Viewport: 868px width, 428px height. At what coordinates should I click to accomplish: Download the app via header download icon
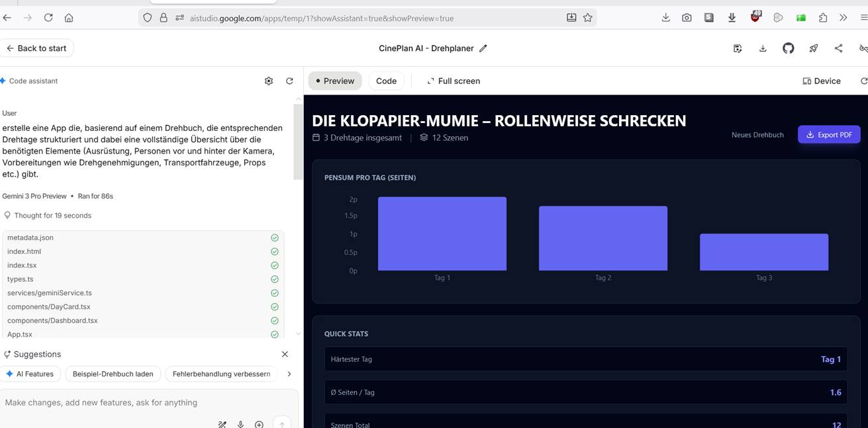click(763, 48)
